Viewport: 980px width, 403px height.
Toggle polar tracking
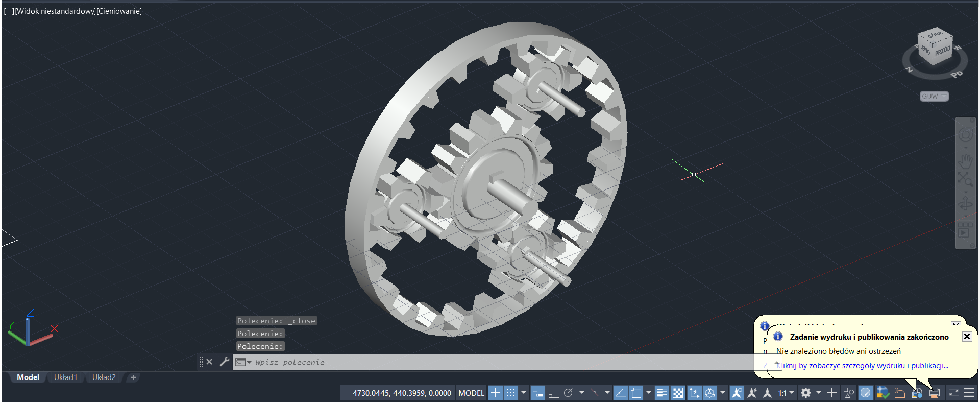coord(569,393)
